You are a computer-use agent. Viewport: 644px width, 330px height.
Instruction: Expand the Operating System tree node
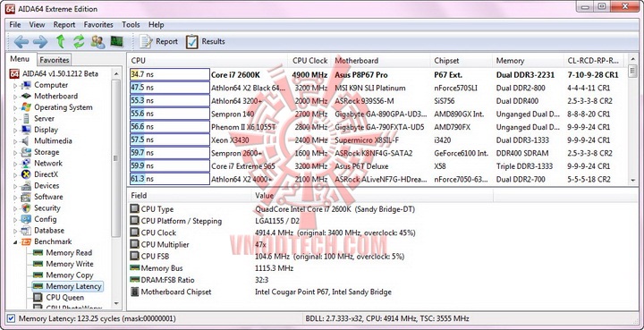coord(15,108)
